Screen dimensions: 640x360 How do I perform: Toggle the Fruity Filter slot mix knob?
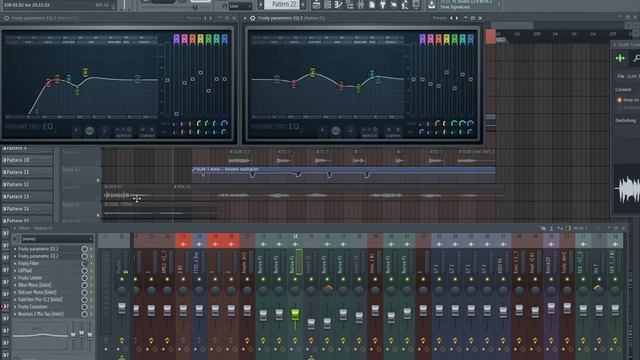point(84,263)
